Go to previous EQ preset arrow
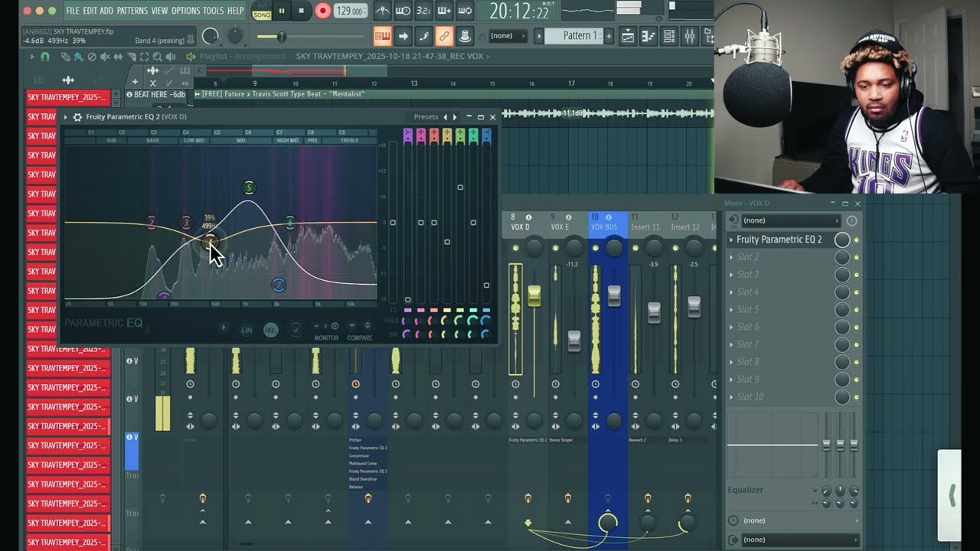Screen dimensions: 980x551 446,117
